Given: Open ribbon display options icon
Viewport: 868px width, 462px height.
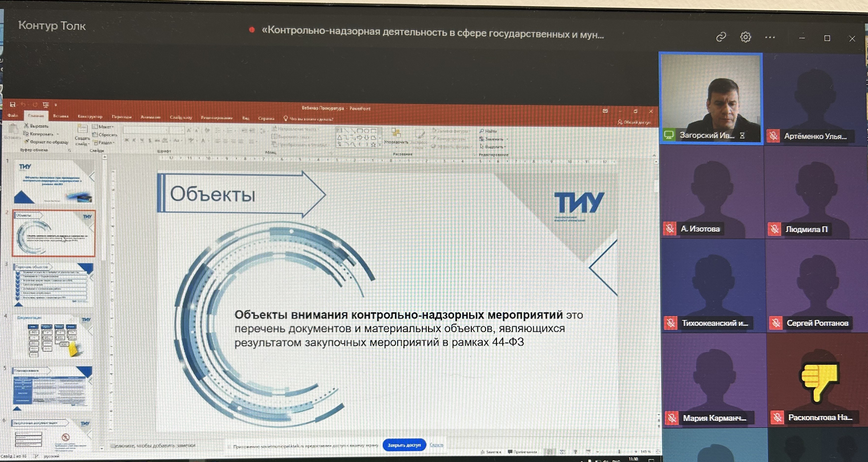Looking at the screenshot, I should click(605, 111).
